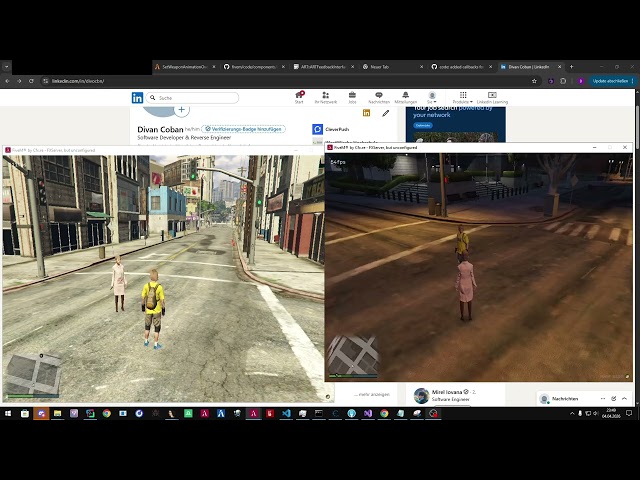Image resolution: width=640 pixels, height=480 pixels.
Task: Expand the Produkte apps grid menu
Action: click(463, 98)
